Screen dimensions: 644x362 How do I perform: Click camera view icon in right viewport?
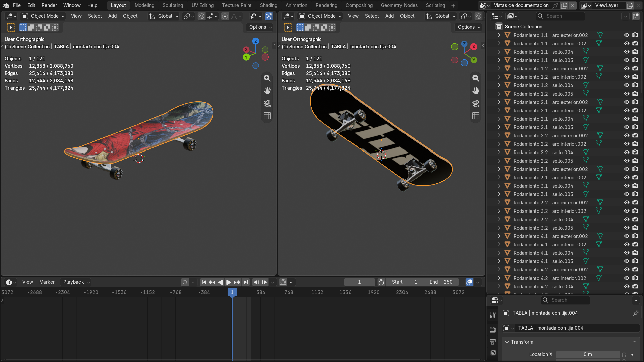tap(476, 103)
